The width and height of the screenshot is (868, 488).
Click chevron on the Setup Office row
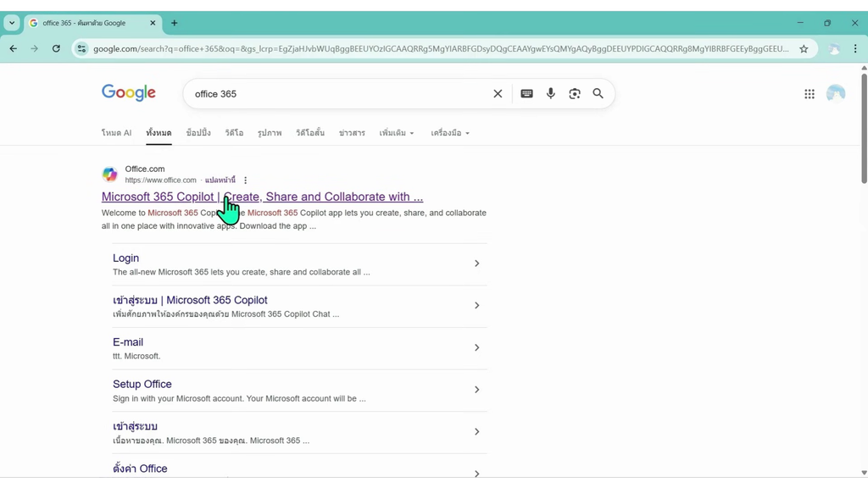click(x=476, y=390)
